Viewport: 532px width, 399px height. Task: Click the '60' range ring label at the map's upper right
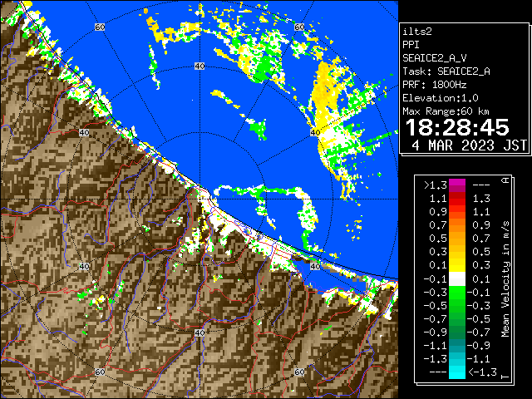[299, 27]
